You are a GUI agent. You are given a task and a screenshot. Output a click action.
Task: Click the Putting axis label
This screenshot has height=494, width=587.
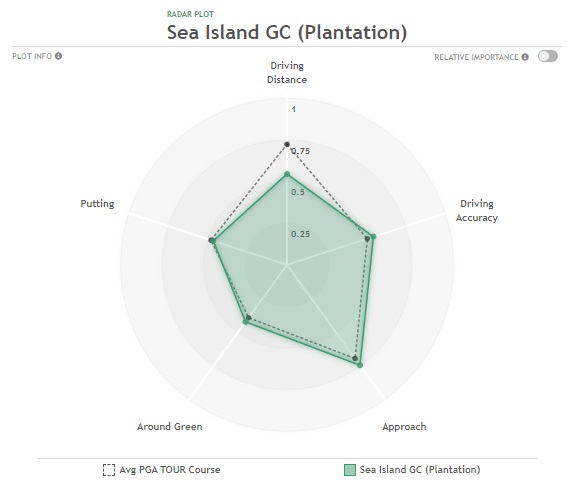(x=97, y=204)
